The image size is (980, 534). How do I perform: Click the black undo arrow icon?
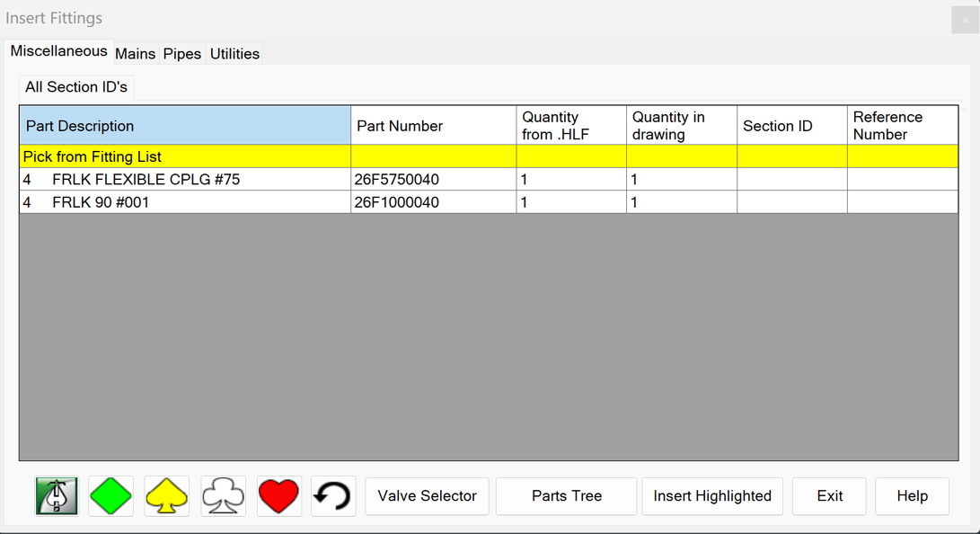click(x=333, y=496)
